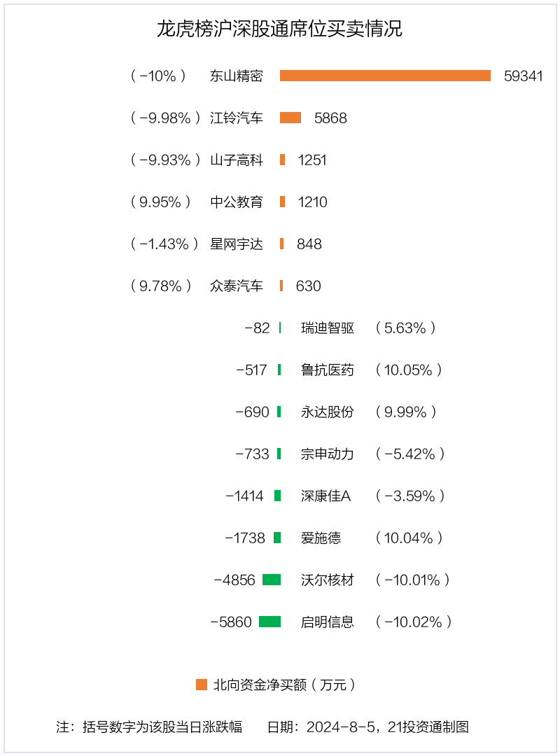
Task: Select the 星网宇达 stock name
Action: (237, 244)
